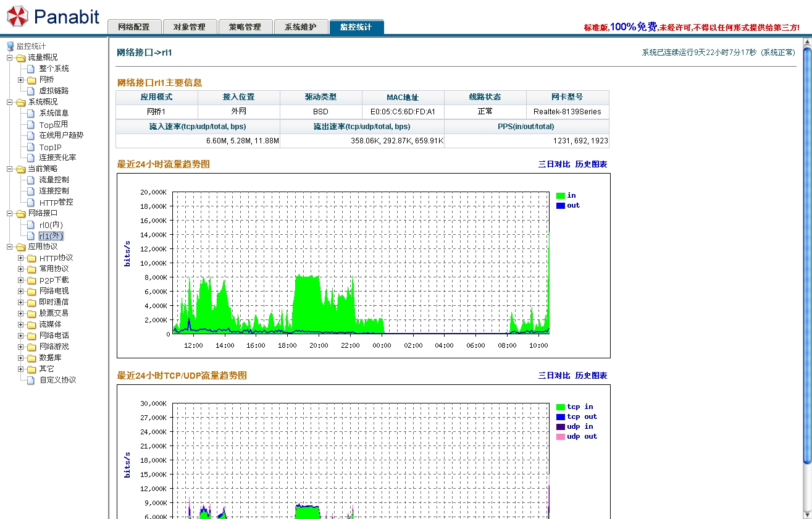Click the HTTP协议 folder icon

[31, 258]
